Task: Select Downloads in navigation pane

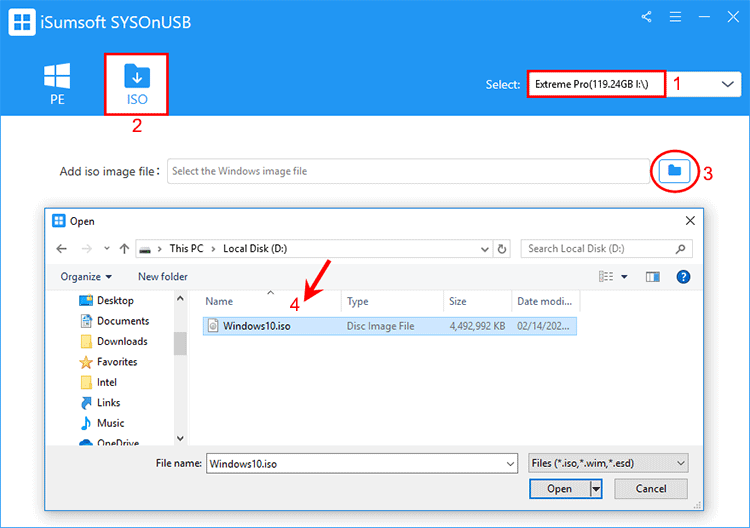Action: click(x=114, y=341)
